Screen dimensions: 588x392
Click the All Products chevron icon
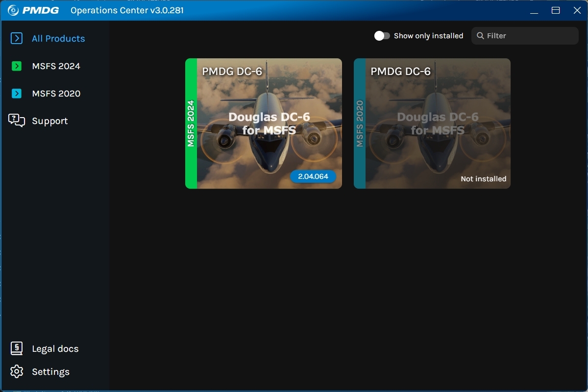coord(17,38)
